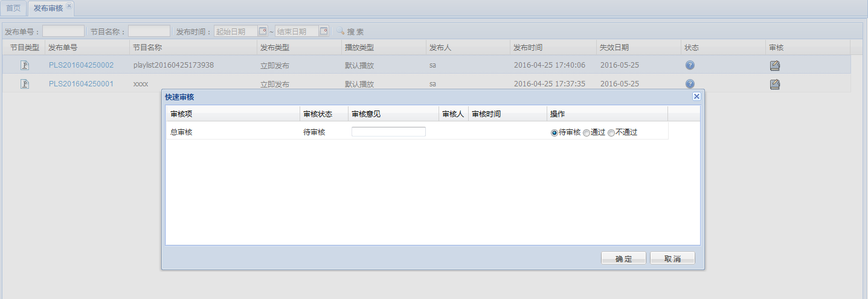
Task: Close the 发布审核 tab with its x icon
Action: point(69,6)
